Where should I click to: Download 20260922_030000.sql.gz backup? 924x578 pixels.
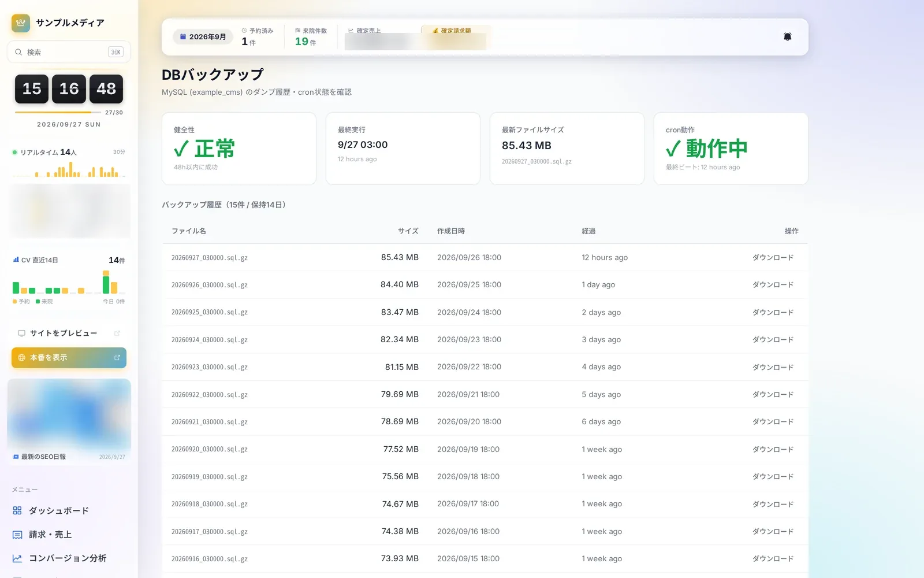pyautogui.click(x=773, y=394)
